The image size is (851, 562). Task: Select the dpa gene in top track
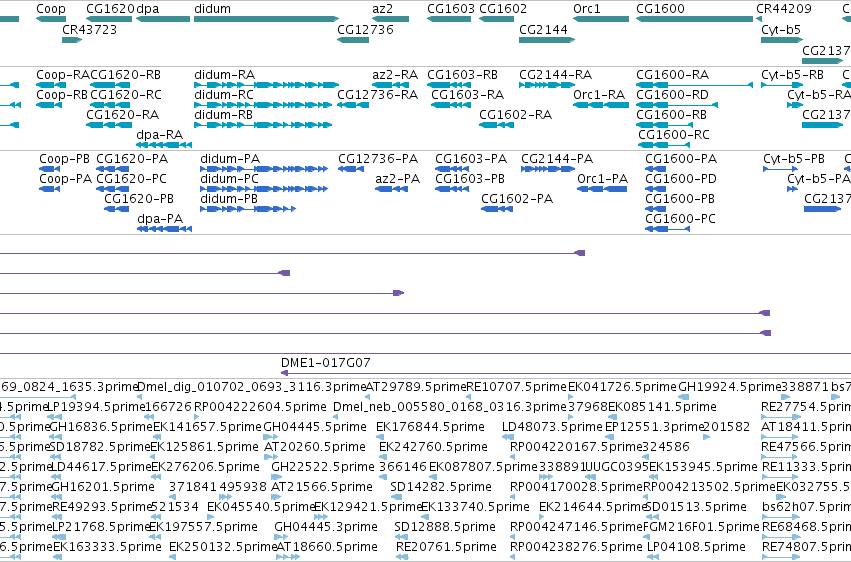(x=163, y=19)
